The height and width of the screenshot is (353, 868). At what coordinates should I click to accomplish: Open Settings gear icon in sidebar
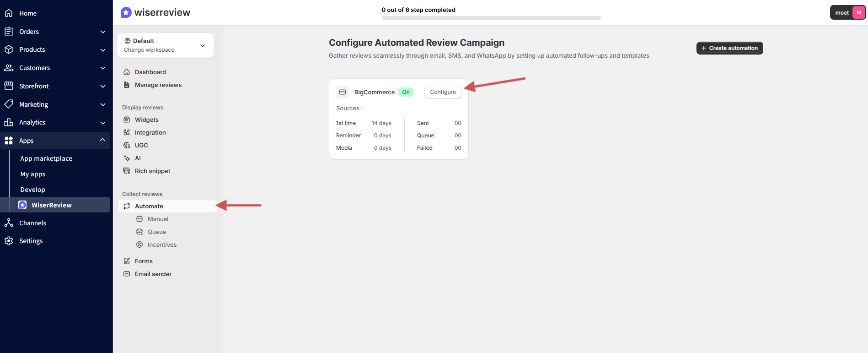point(9,241)
